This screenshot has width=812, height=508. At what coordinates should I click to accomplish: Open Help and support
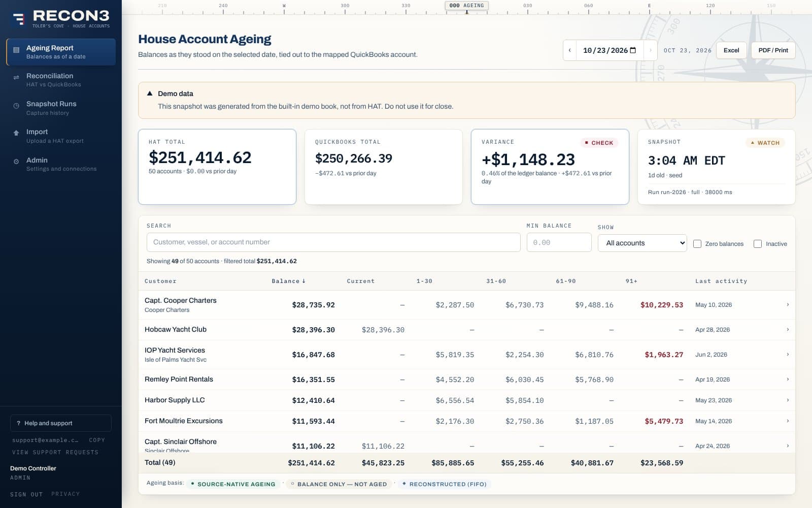point(61,423)
